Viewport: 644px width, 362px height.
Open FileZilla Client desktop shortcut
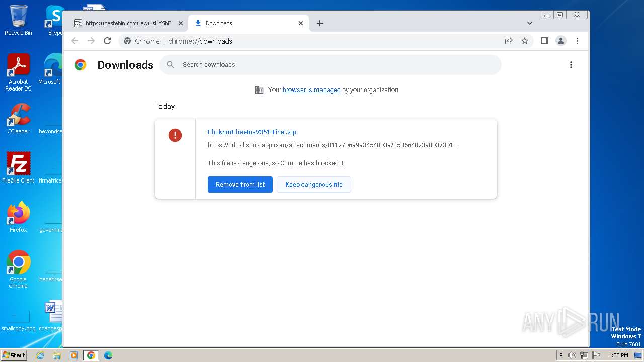tap(18, 167)
